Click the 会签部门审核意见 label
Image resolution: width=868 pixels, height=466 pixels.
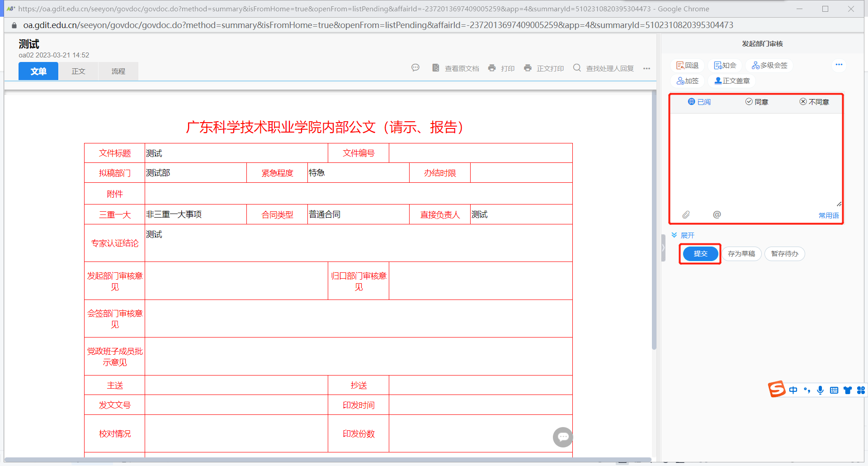point(115,319)
